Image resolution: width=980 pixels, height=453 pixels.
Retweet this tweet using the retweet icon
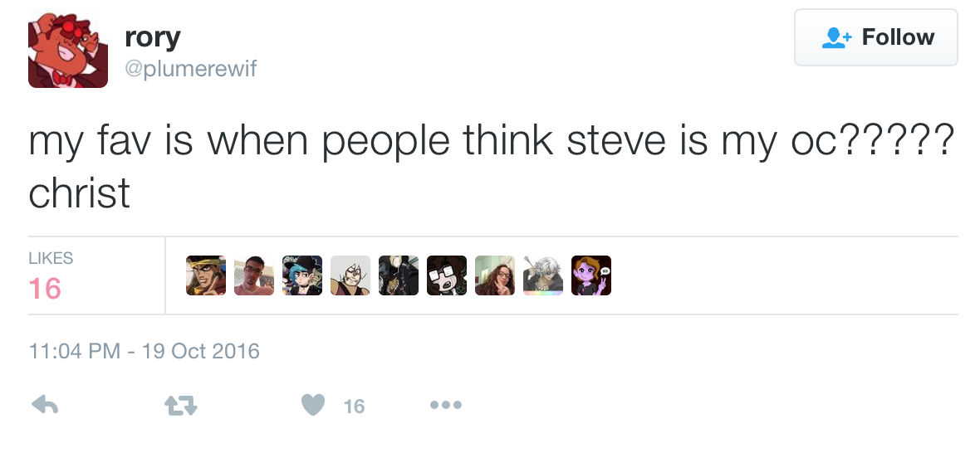pos(180,405)
